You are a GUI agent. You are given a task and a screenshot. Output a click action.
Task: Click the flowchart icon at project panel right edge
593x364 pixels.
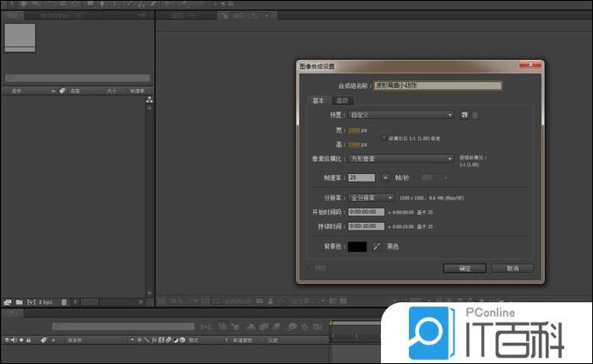pos(150,101)
